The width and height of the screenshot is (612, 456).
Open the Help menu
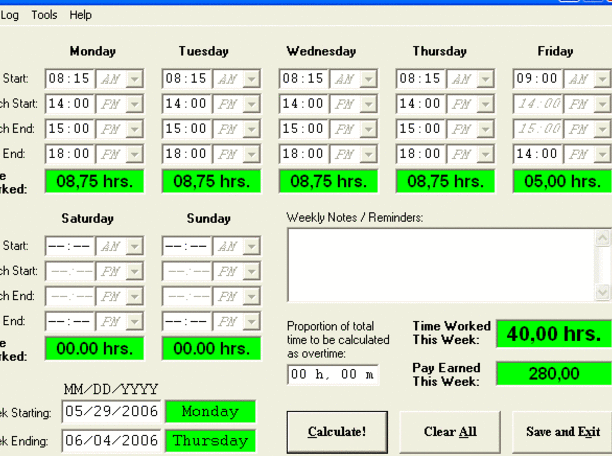tap(80, 15)
